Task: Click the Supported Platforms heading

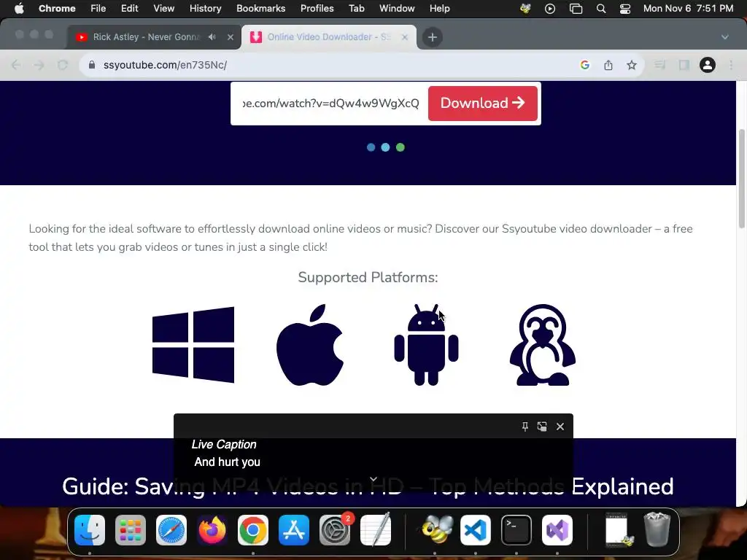Action: point(368,277)
